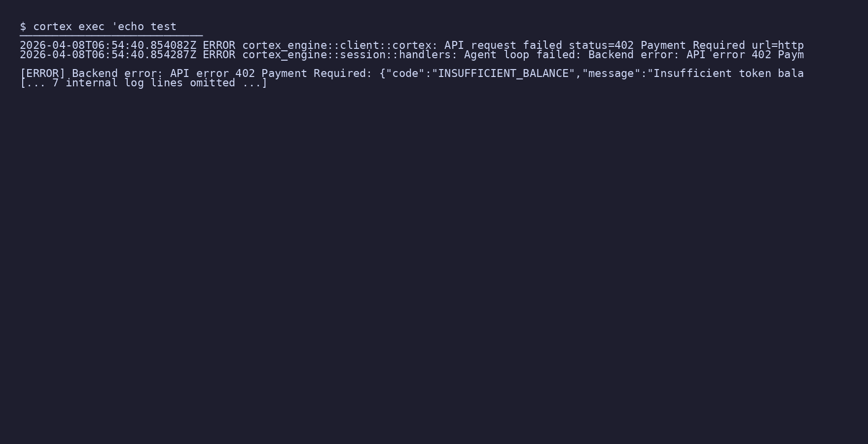This screenshot has height=444, width=868.
Task: Click the word 'echo test' in command
Action: (147, 27)
